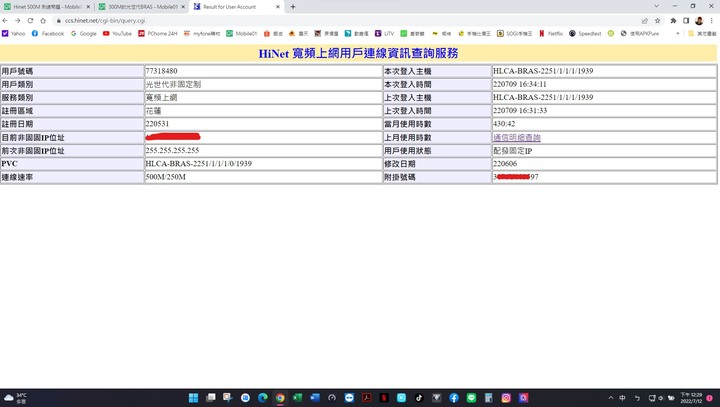Click the HiNet 寬頻上網用戶連線資訊查詢服務 heading

[x=358, y=53]
